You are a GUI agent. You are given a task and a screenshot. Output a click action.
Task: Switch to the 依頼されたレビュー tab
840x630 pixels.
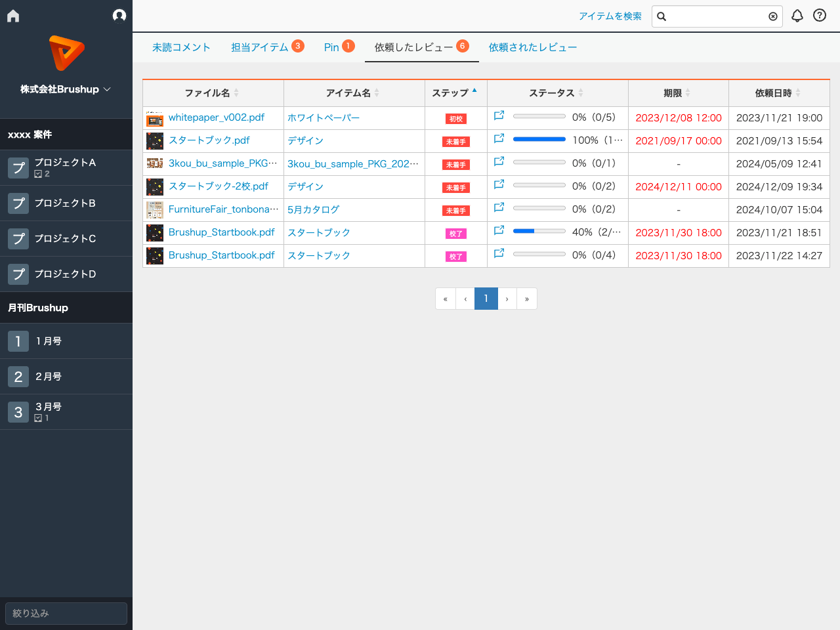pyautogui.click(x=532, y=47)
